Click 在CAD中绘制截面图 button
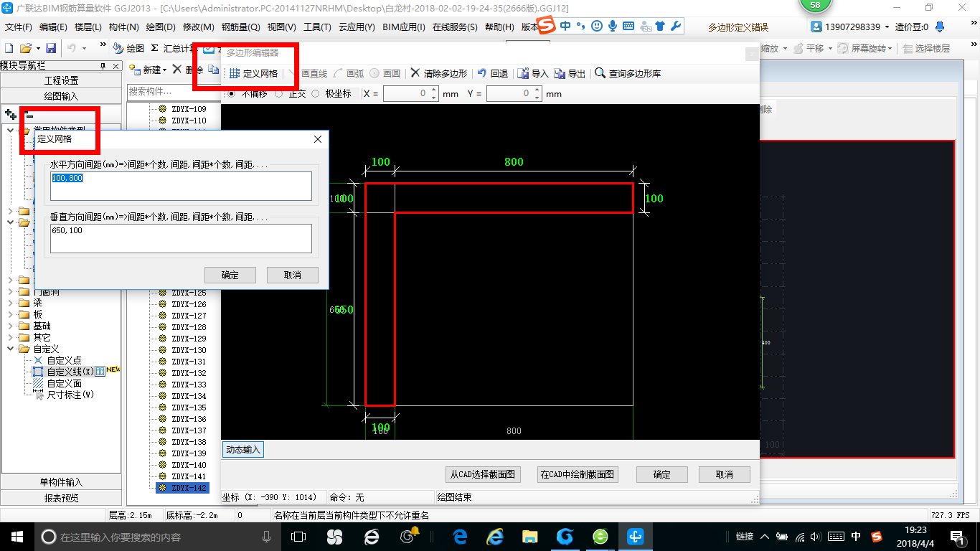 pos(578,474)
